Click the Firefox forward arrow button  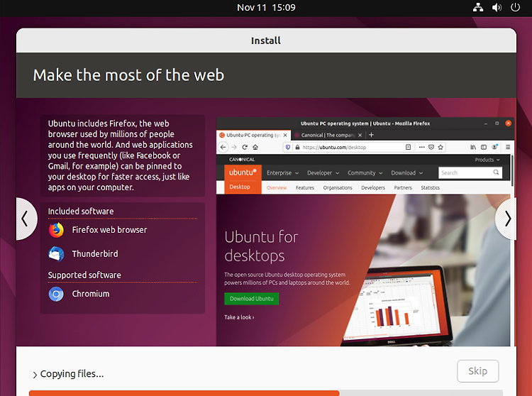click(x=234, y=148)
